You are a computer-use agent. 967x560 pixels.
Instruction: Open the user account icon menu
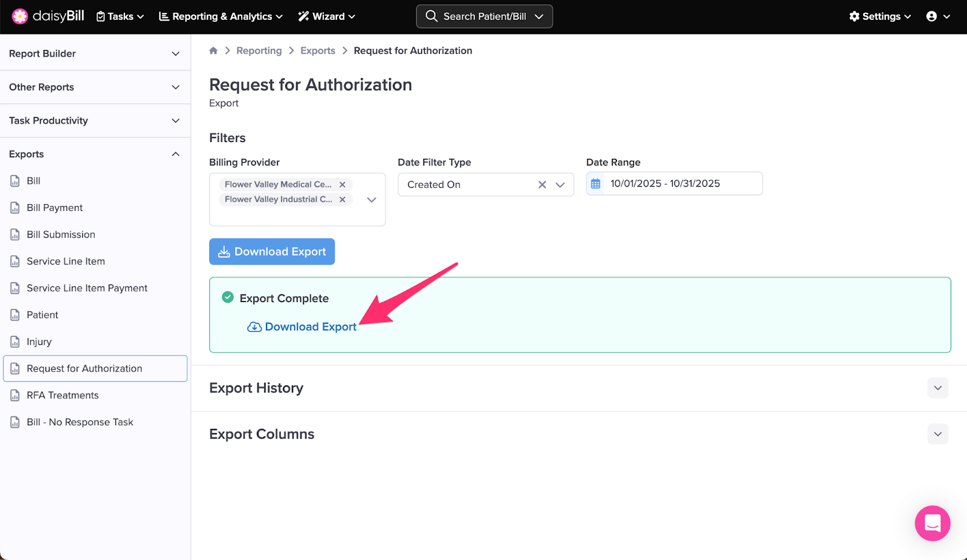pyautogui.click(x=937, y=16)
